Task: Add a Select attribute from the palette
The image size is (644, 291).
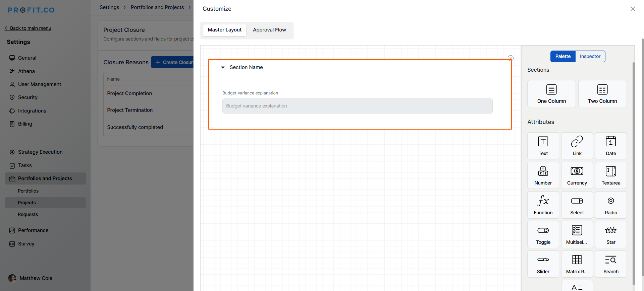Action: tap(577, 205)
